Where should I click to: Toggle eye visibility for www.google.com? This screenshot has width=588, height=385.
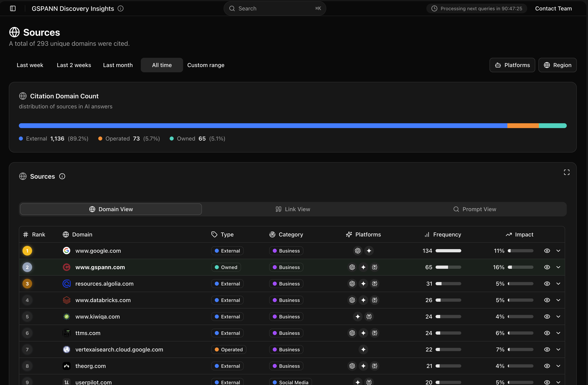547,251
